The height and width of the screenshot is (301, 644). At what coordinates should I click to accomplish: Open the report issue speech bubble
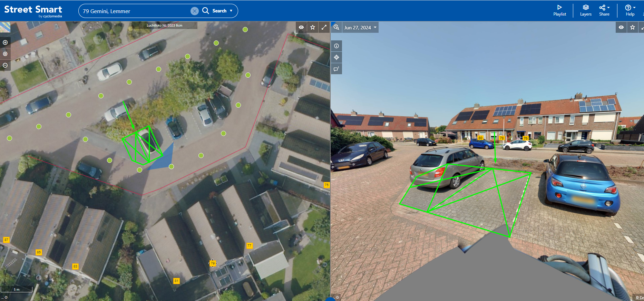click(336, 69)
